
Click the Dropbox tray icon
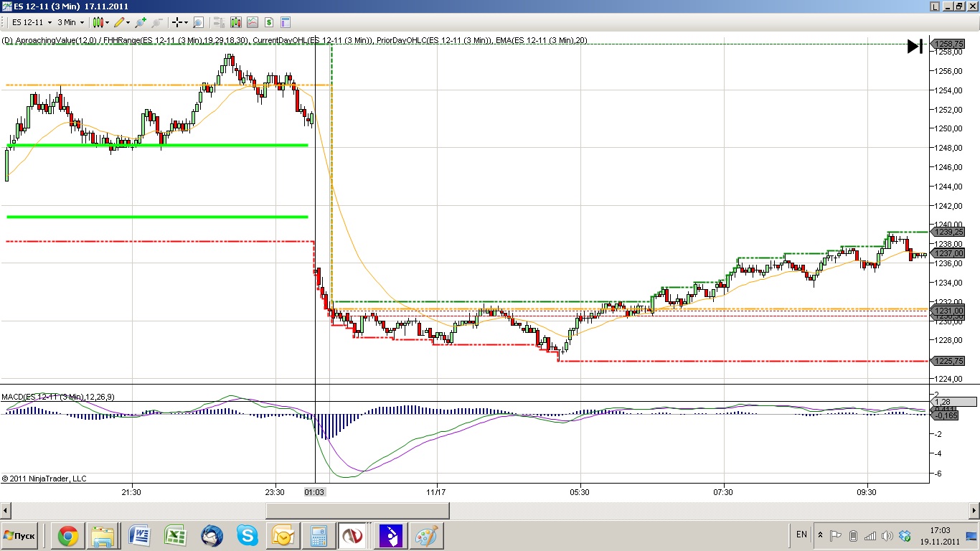(905, 535)
